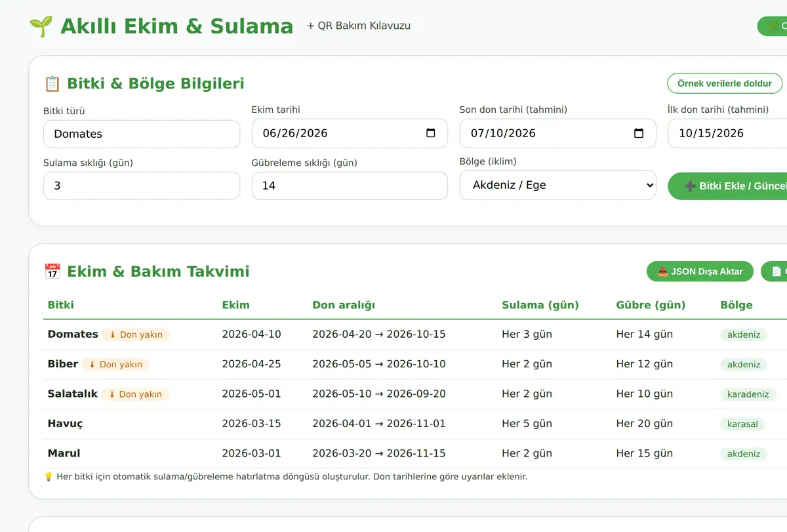This screenshot has width=787, height=532.
Task: Click the thermometer icon on Biber row
Action: click(92, 365)
